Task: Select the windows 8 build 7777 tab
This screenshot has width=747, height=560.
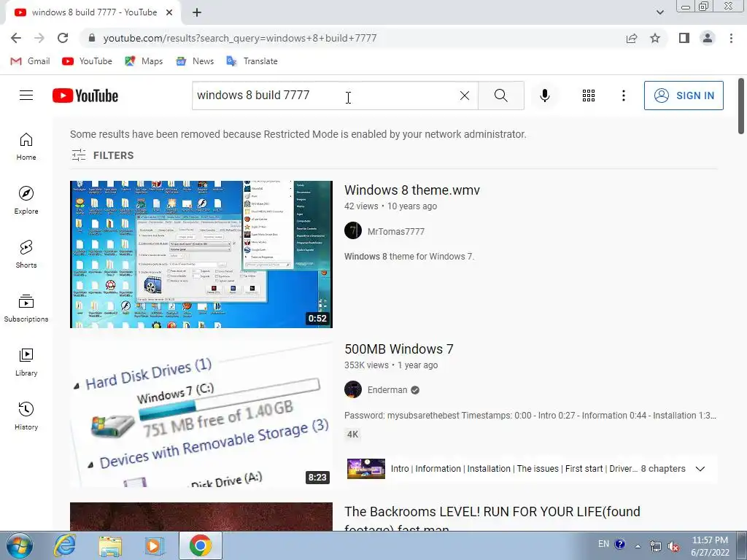Action: pos(94,12)
